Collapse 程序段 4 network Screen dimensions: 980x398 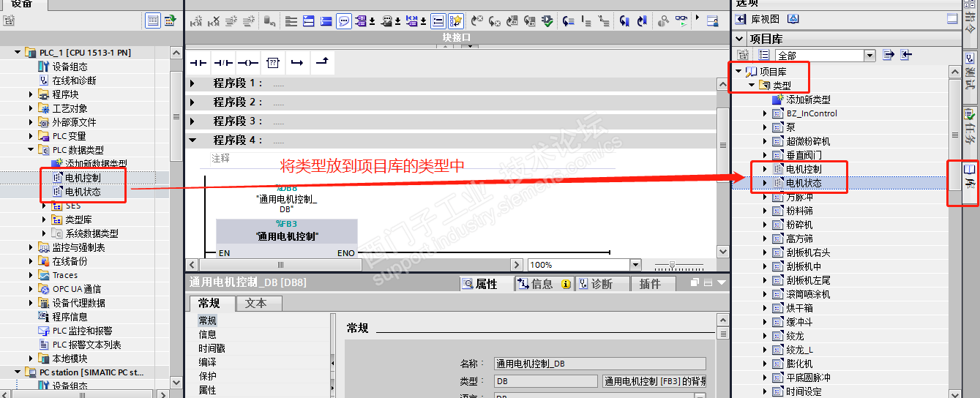tap(193, 140)
